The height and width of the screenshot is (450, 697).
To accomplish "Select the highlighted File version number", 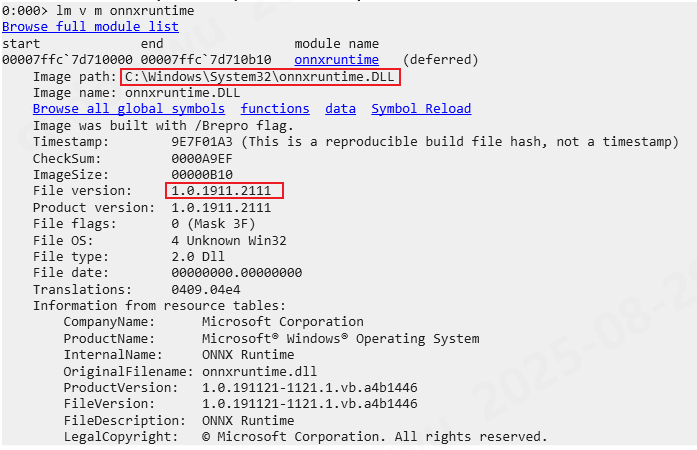I will 224,190.
